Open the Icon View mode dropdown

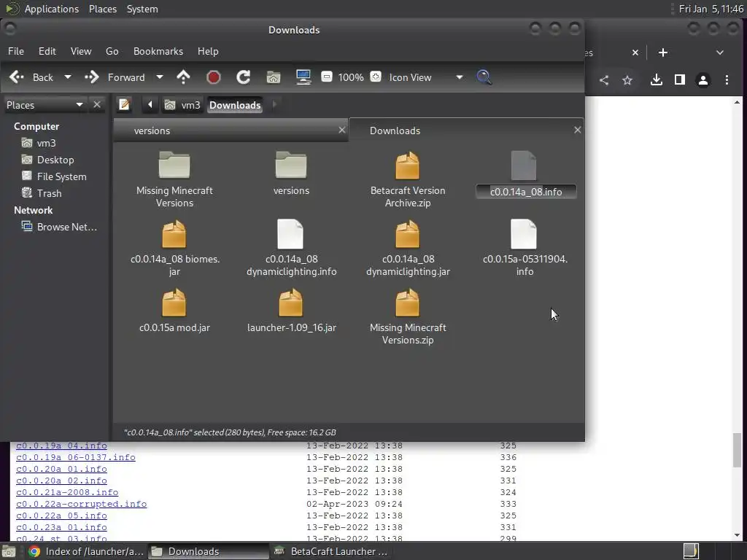(x=425, y=77)
